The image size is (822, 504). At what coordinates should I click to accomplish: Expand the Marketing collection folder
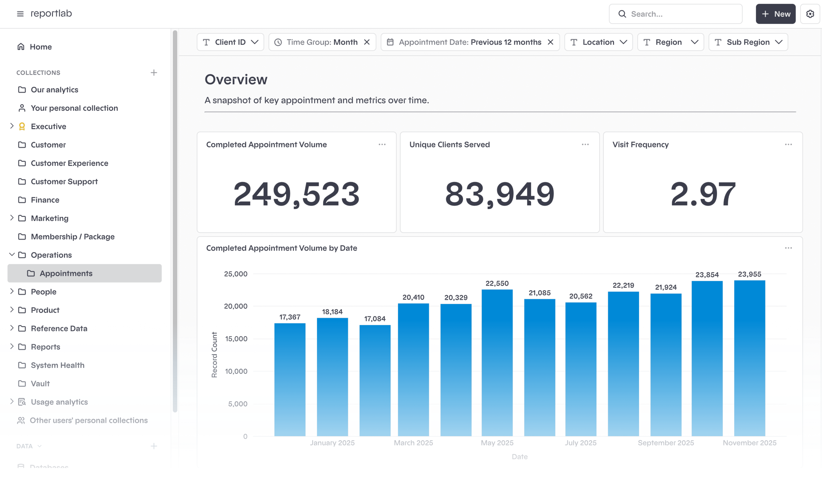click(12, 218)
